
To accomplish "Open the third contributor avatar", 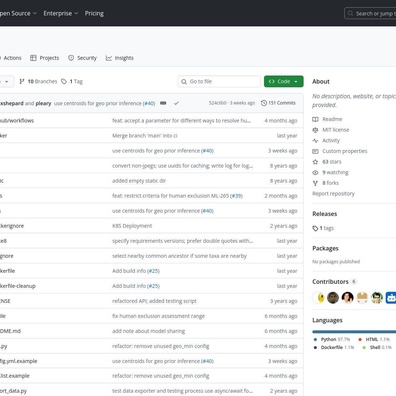I will (348, 297).
